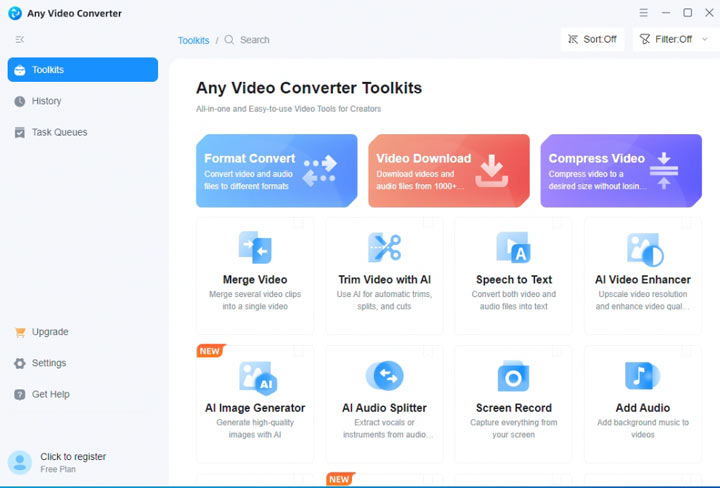Expand the Filter dropdown chevron

point(705,39)
